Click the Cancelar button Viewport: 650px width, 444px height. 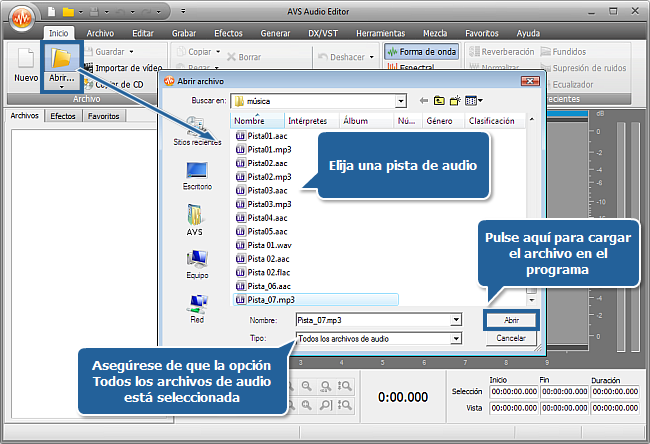tap(511, 338)
